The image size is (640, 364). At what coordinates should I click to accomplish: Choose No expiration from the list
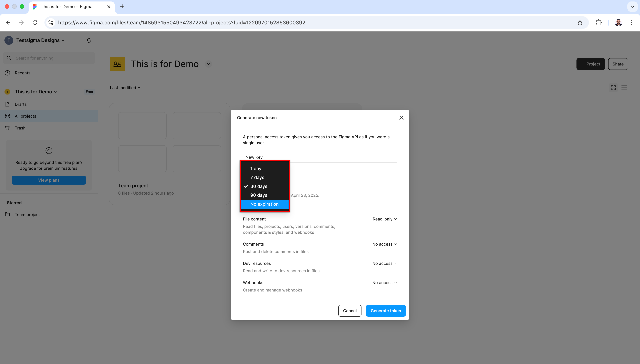coord(264,204)
